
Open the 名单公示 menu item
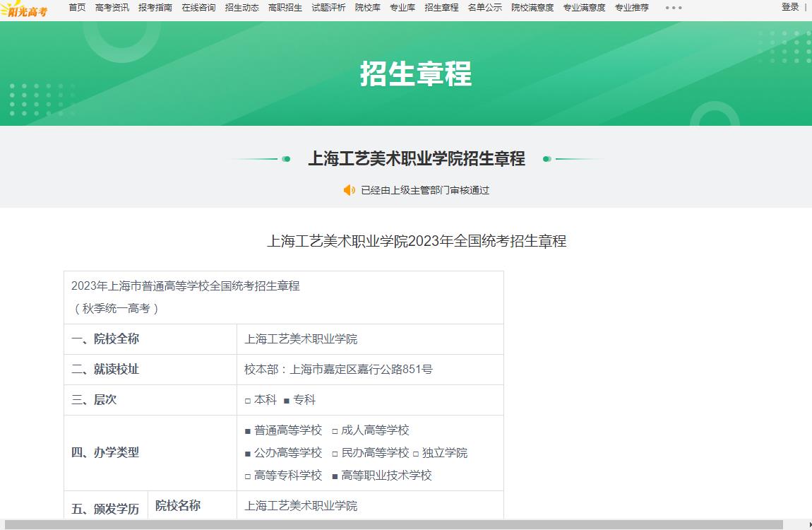484,7
